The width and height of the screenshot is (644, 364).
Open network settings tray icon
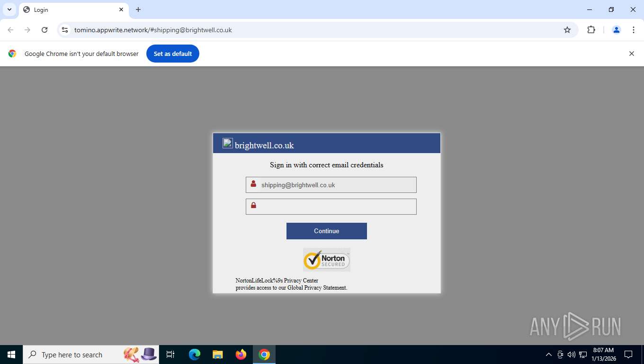[x=583, y=355]
